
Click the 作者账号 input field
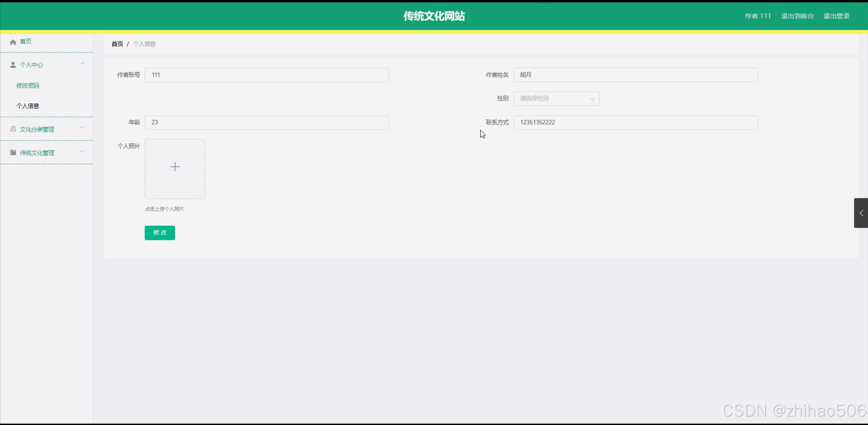click(x=267, y=75)
